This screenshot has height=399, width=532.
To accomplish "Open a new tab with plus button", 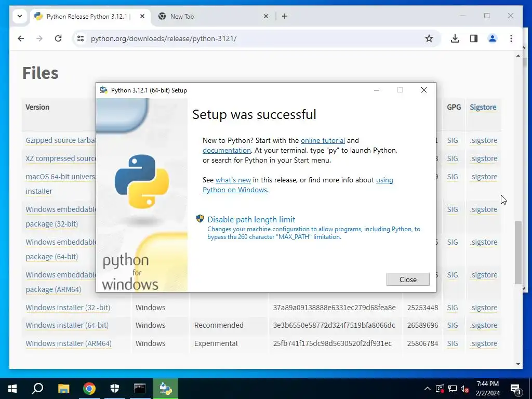I will [x=285, y=16].
